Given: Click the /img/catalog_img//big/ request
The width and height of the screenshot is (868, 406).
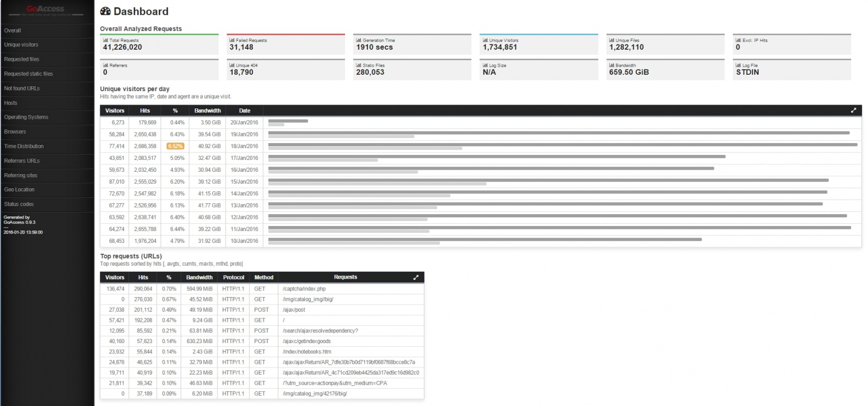Looking at the screenshot, I should (308, 299).
